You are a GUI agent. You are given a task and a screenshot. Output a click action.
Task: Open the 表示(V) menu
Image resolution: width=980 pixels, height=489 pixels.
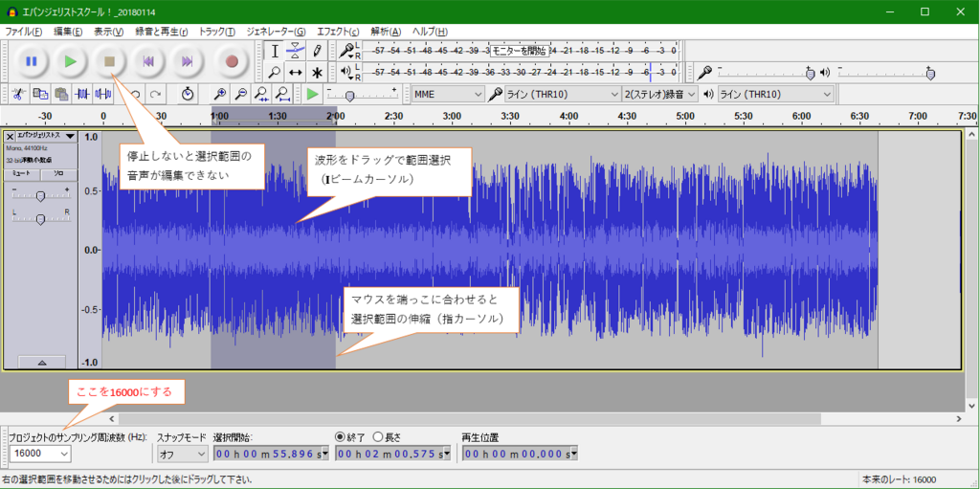pos(109,32)
